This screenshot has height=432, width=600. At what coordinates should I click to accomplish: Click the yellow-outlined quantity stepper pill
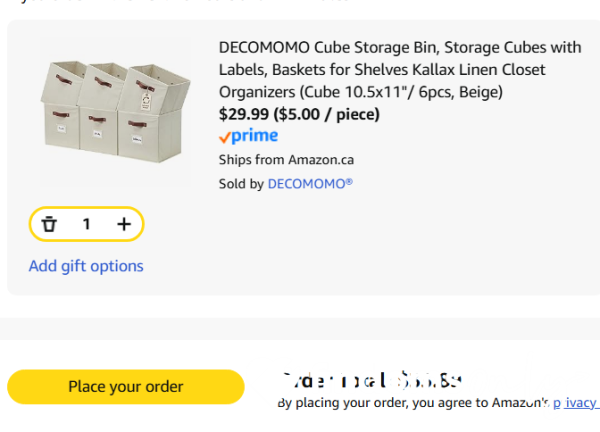tap(105, 224)
